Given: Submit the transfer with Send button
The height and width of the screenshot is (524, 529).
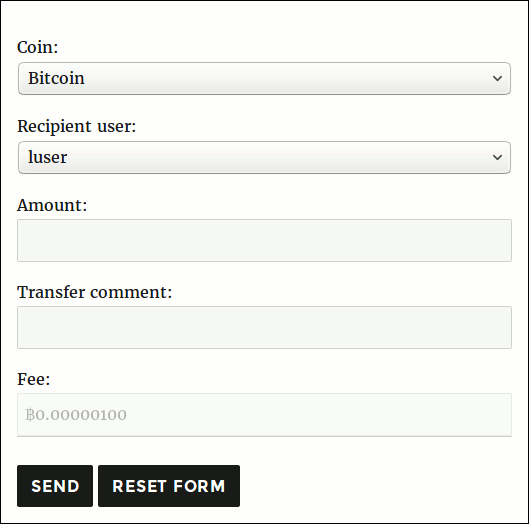Looking at the screenshot, I should (55, 486).
